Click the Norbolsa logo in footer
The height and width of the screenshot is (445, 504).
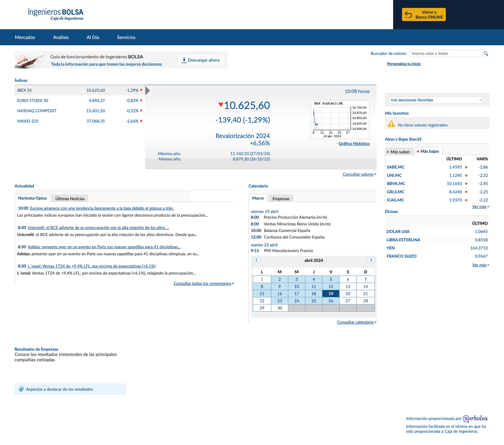click(475, 419)
